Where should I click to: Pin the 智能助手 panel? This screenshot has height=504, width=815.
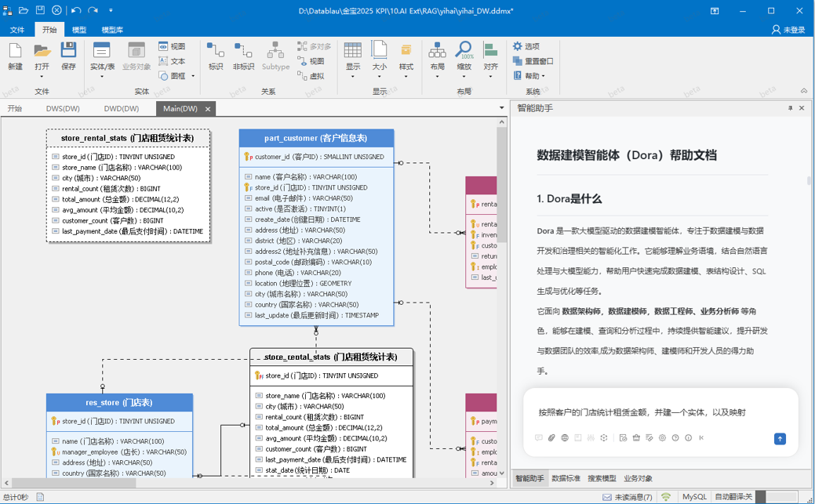[790, 108]
